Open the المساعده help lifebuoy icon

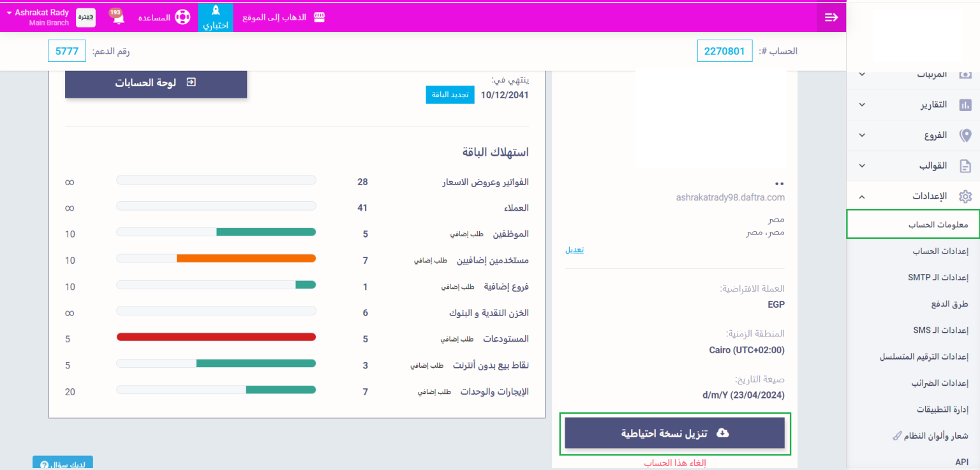(183, 17)
